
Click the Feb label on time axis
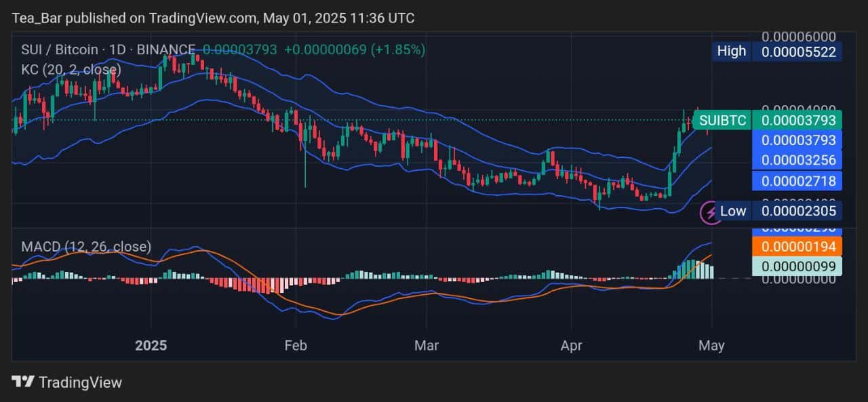pos(296,346)
